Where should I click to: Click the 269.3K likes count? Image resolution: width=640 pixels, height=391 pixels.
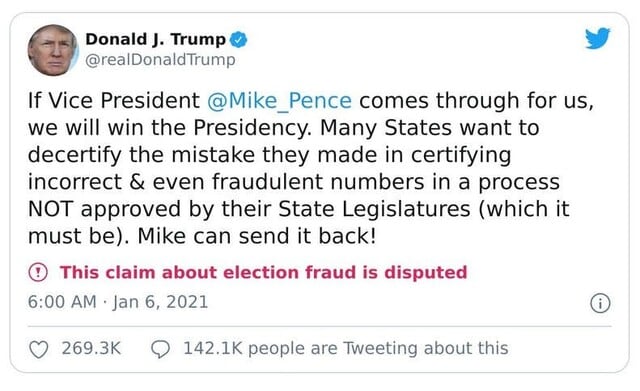tap(91, 349)
